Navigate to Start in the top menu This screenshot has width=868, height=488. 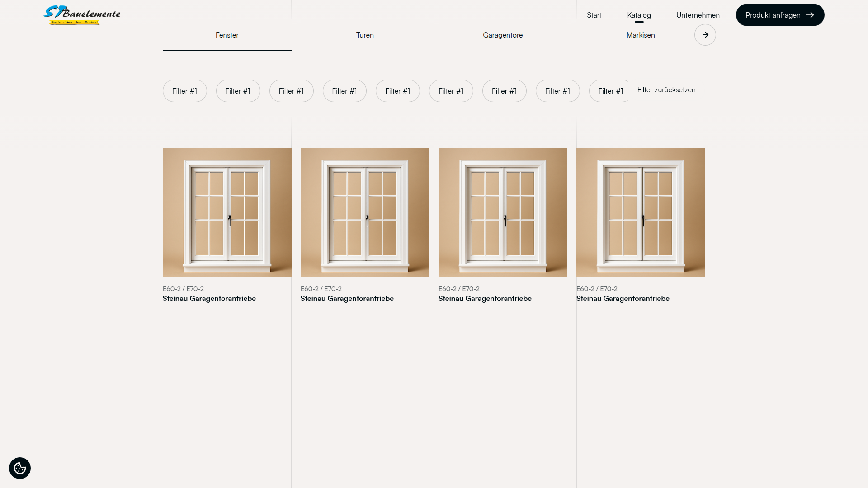click(x=594, y=15)
